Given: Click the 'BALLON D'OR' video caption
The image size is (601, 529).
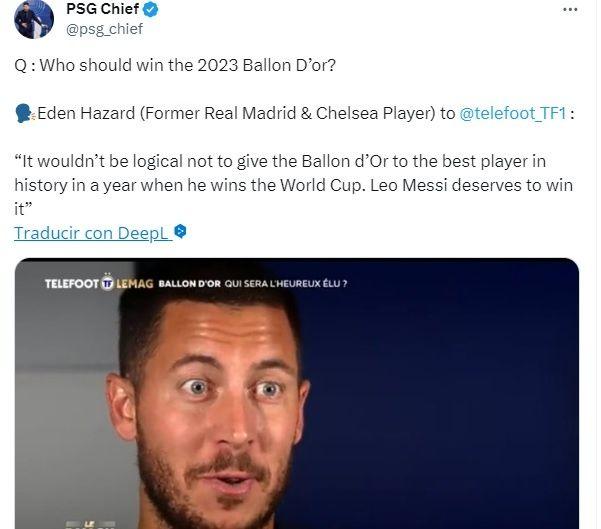Looking at the screenshot, I should [190, 284].
